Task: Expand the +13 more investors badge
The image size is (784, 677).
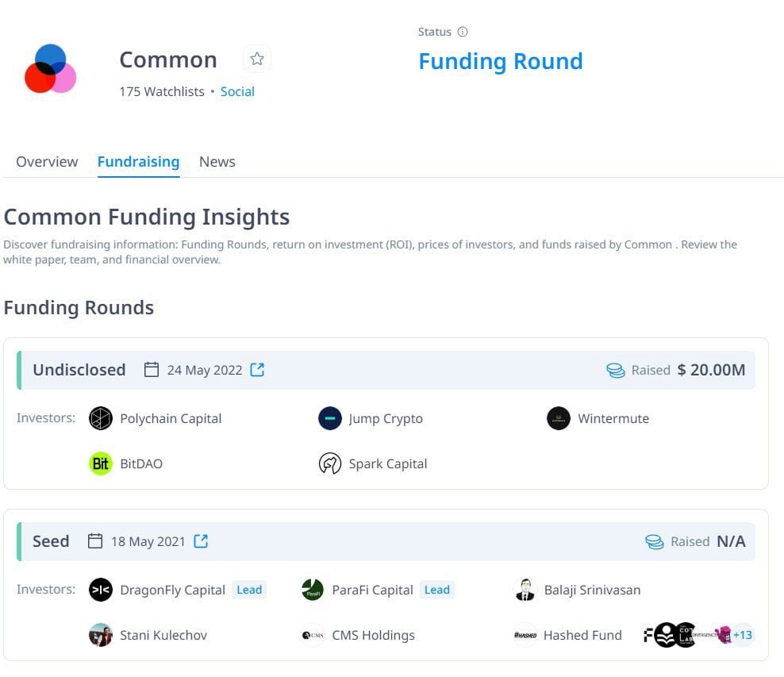Action: coord(743,635)
